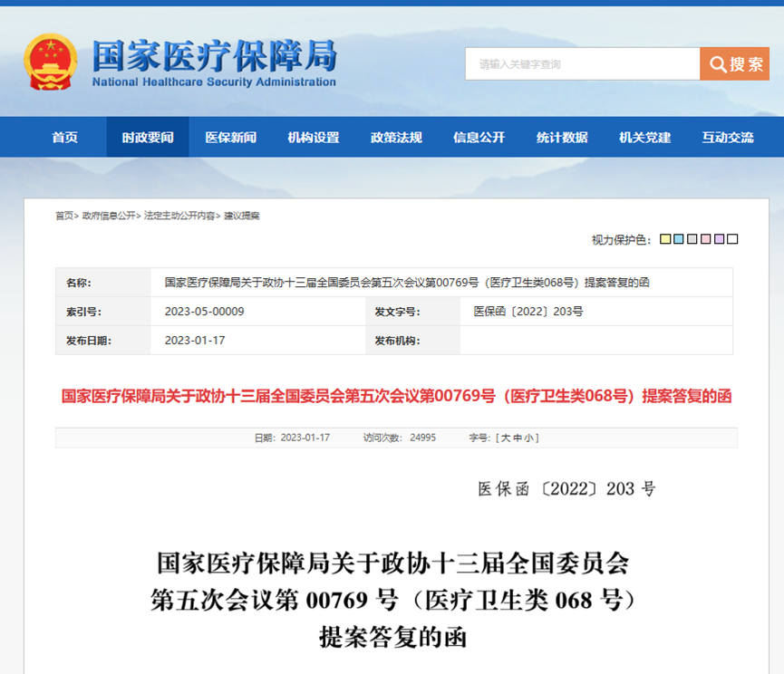The image size is (784, 674).
Task: Open the 医保新闻 navigation tab
Action: 230,138
